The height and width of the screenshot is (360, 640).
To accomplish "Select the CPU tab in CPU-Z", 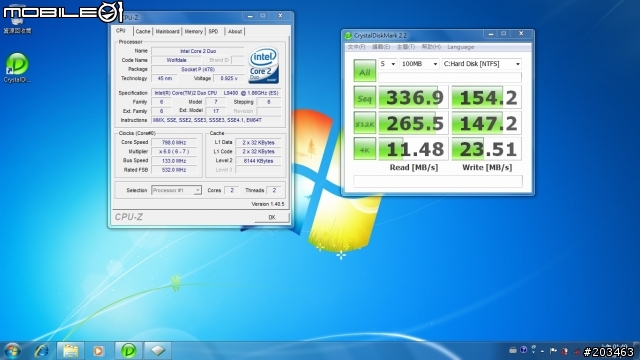I will click(121, 31).
